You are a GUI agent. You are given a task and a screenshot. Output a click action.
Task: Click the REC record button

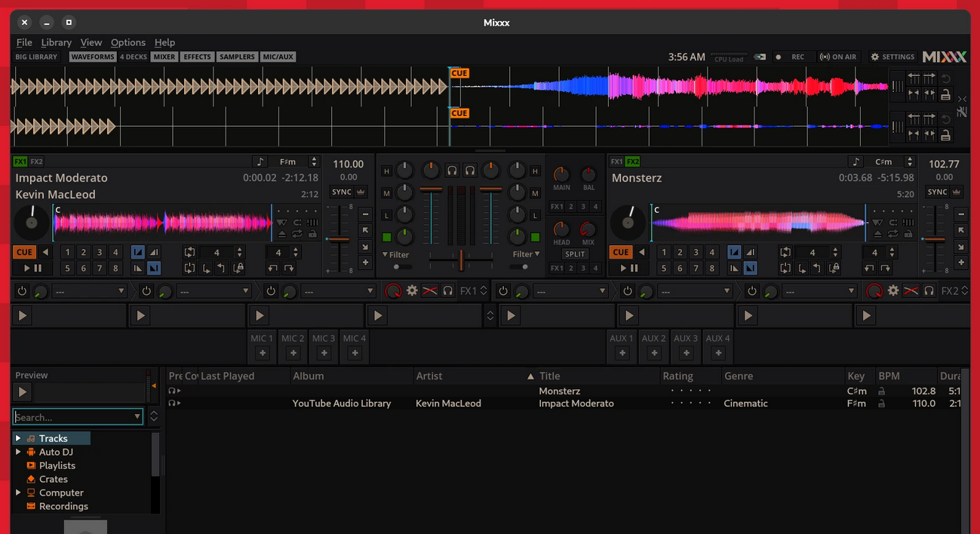tap(791, 57)
